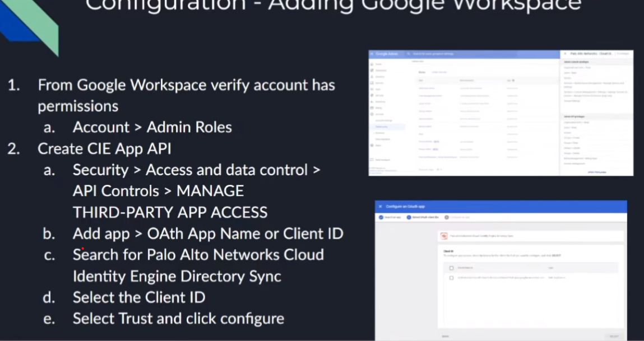Image resolution: width=644 pixels, height=341 pixels.
Task: Click text 'Account > Admin Roles'
Action: (x=152, y=127)
